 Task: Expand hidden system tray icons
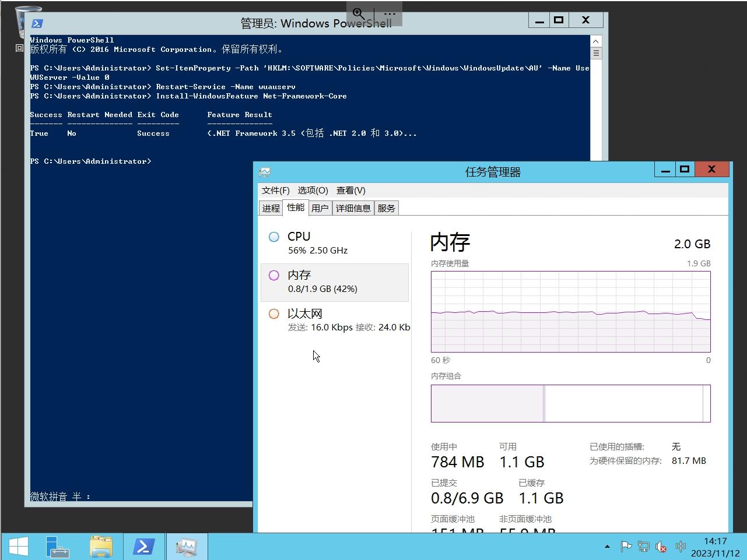point(606,547)
